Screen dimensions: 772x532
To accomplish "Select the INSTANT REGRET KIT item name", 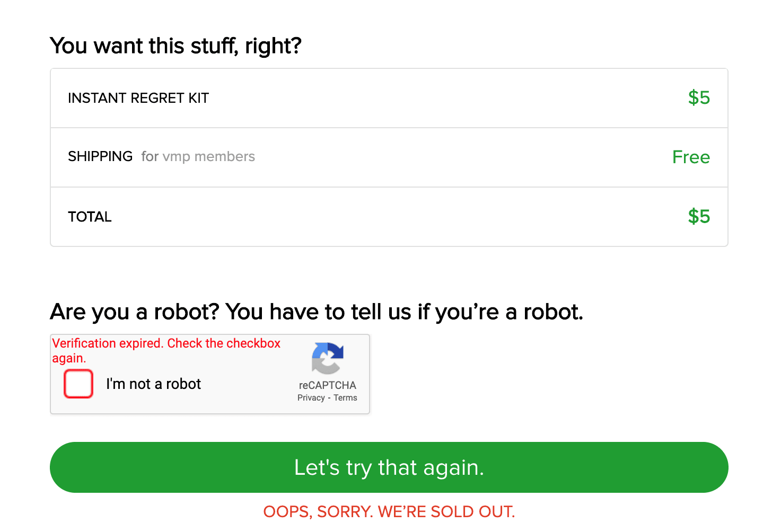I will [138, 98].
